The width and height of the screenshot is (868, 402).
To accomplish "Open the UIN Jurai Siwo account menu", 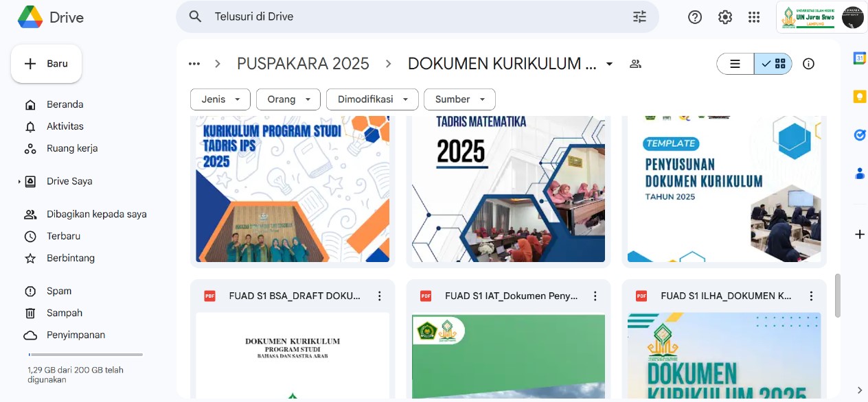I will tap(821, 17).
